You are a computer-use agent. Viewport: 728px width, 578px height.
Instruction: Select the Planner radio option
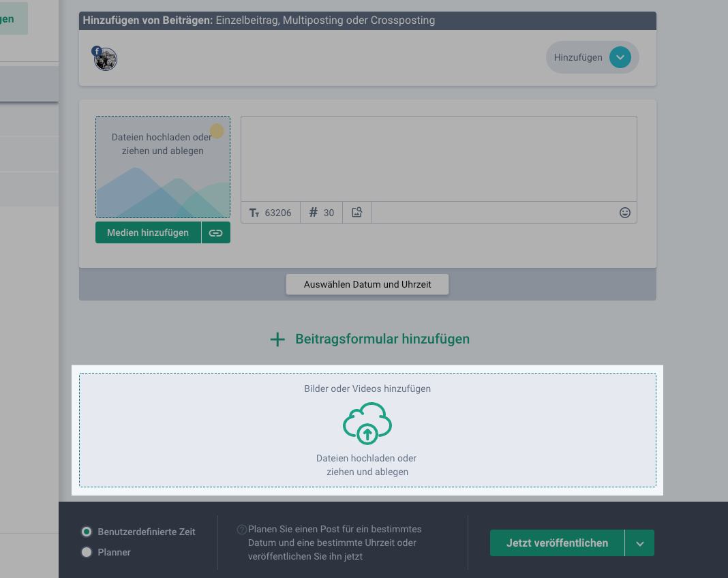[x=87, y=553]
